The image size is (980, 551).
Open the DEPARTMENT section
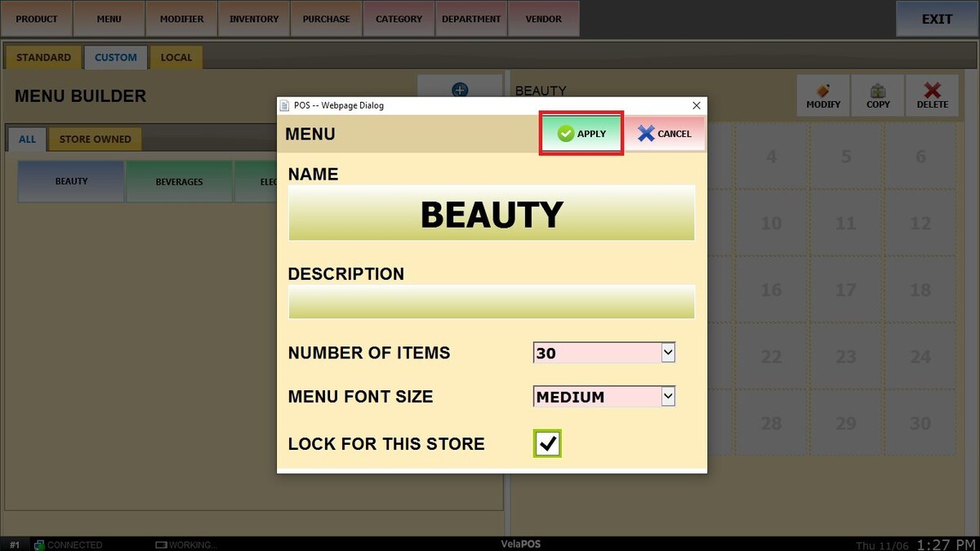click(x=471, y=19)
